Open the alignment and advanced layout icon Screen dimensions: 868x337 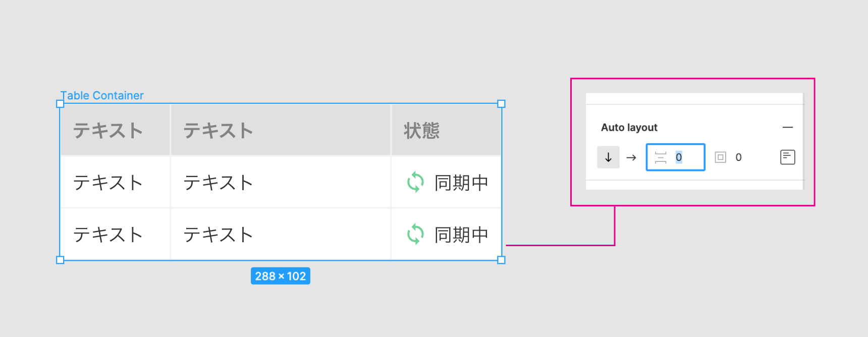coord(787,157)
